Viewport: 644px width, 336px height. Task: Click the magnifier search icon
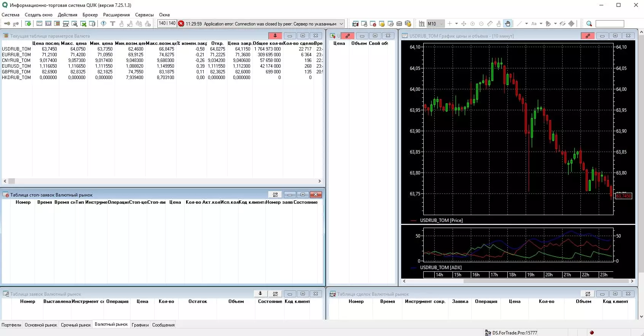[x=589, y=24]
